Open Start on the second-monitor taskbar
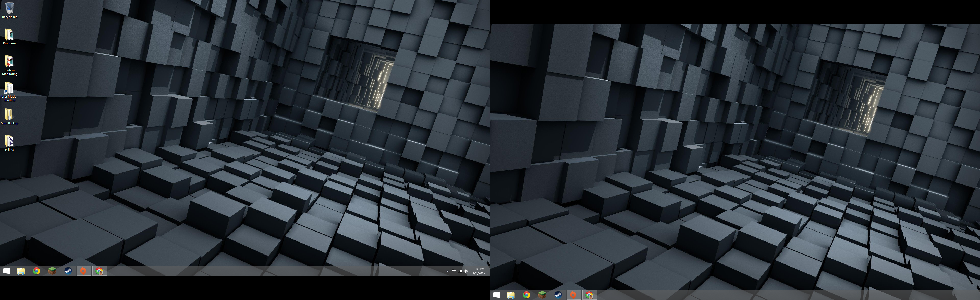The height and width of the screenshot is (300, 980). pyautogui.click(x=496, y=295)
